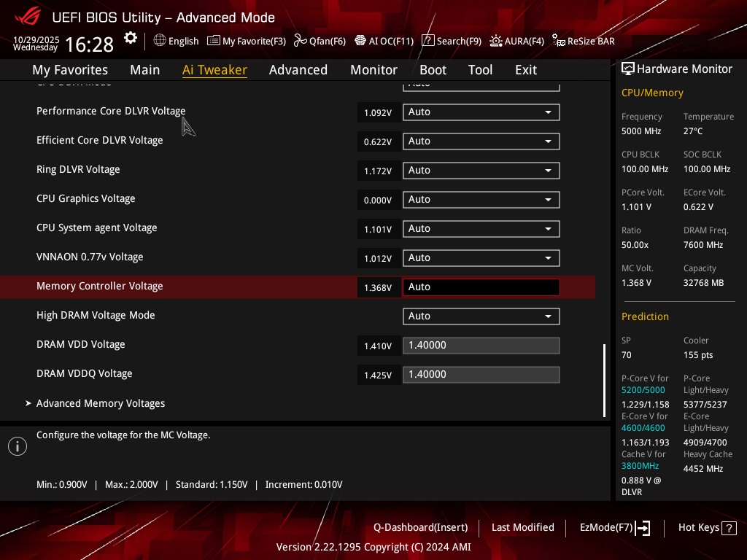Screen dimensions: 747x560
Task: Select VNNAON 0.77v Voltage label
Action: coord(90,257)
